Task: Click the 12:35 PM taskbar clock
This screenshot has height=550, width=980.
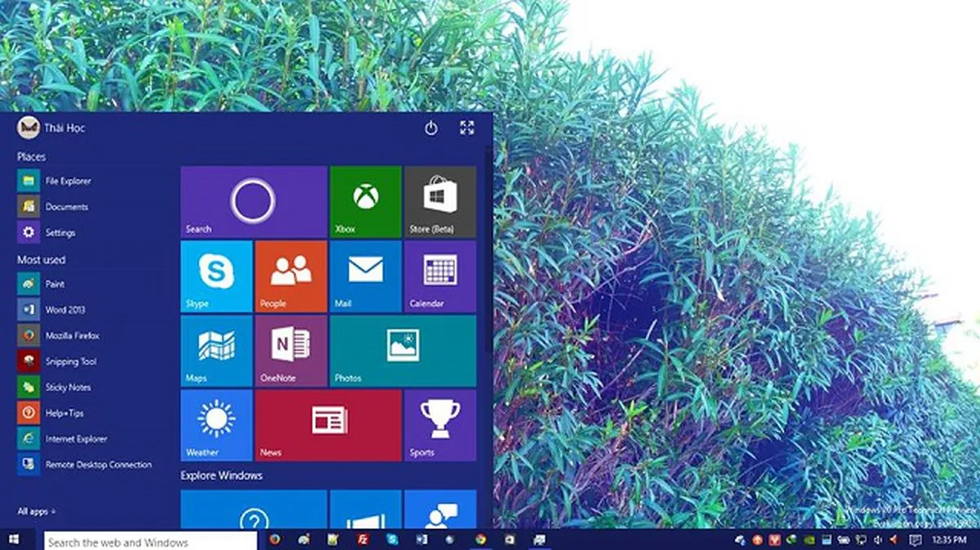Action: pos(950,540)
